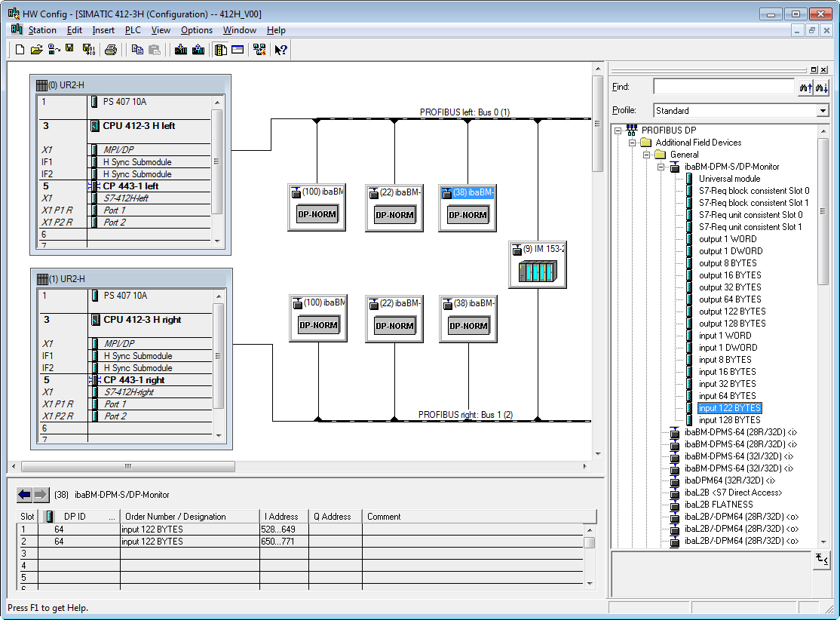The height and width of the screenshot is (620, 840).
Task: Click the grey right arrow navigation button
Action: click(41, 495)
